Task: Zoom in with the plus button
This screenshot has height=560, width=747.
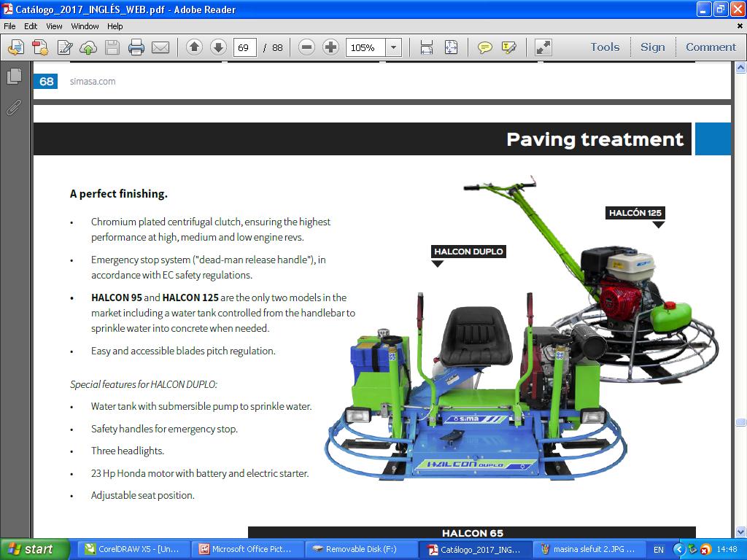Action: pyautogui.click(x=330, y=47)
